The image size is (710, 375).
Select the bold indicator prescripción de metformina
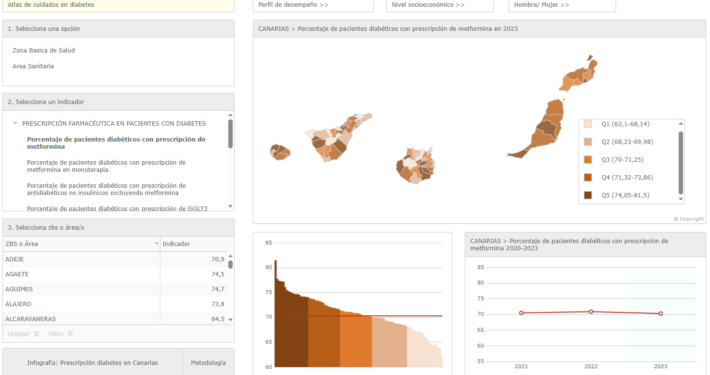point(116,143)
